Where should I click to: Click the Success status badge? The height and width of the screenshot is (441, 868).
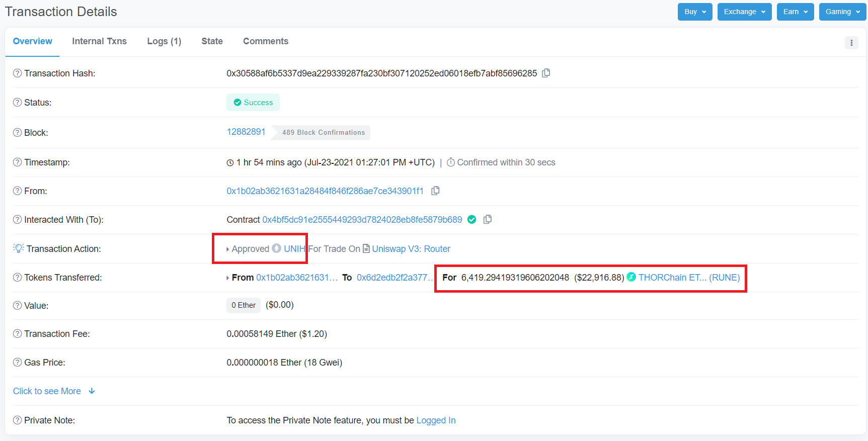253,103
